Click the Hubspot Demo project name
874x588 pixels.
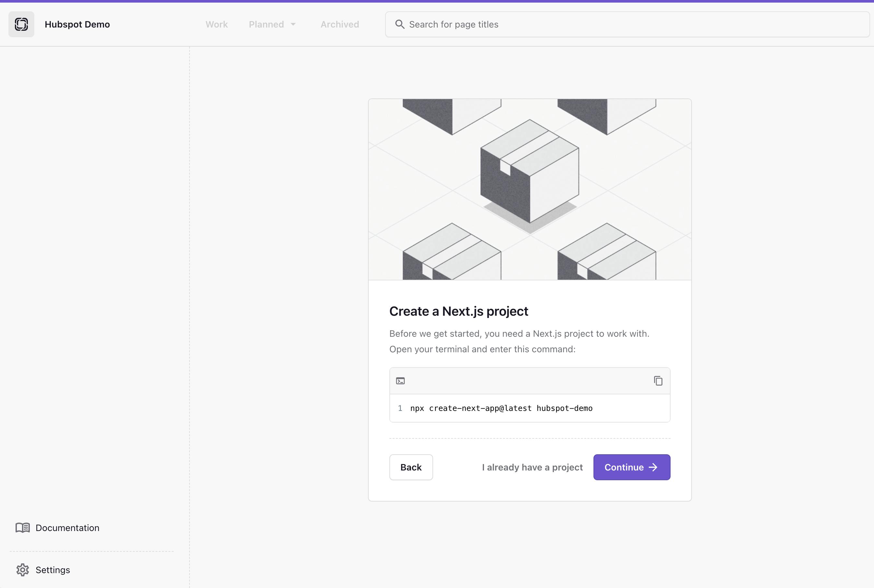77,24
